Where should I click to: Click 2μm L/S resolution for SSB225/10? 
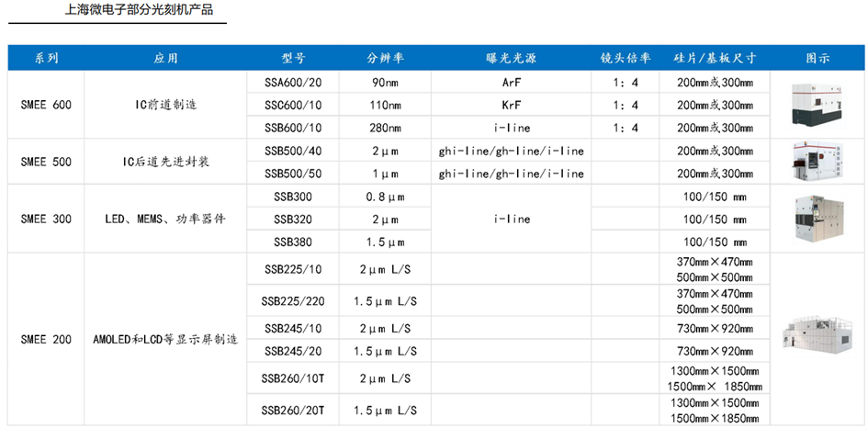[385, 270]
